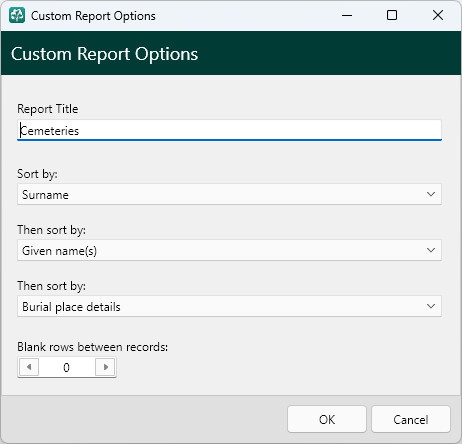This screenshot has width=462, height=444.
Task: Open the Burial place details sort dropdown
Action: [229, 306]
